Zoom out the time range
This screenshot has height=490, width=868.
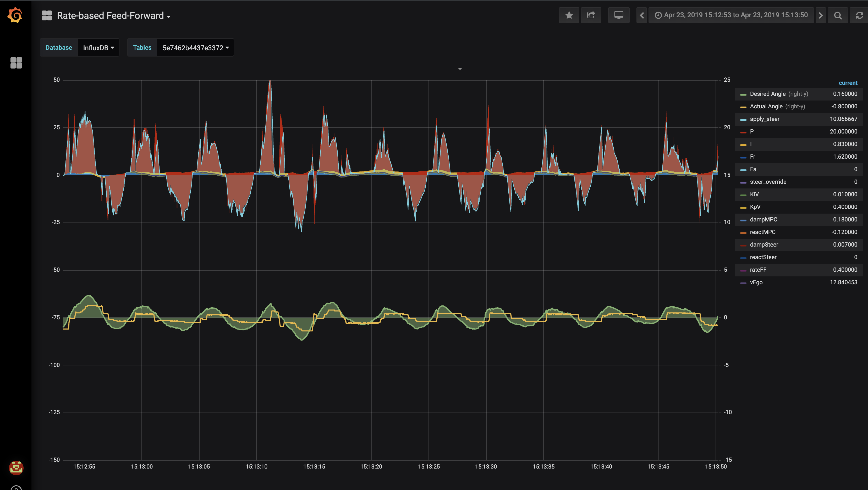838,15
